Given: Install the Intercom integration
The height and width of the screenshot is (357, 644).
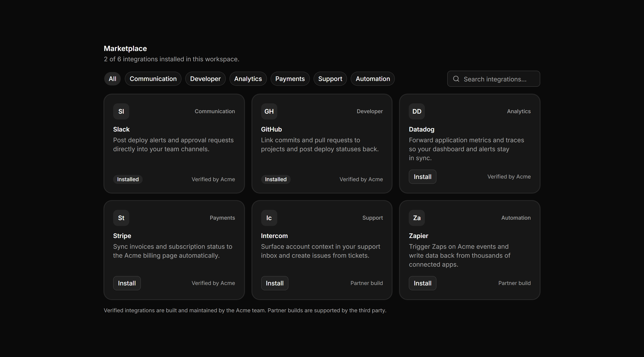Looking at the screenshot, I should pyautogui.click(x=275, y=283).
